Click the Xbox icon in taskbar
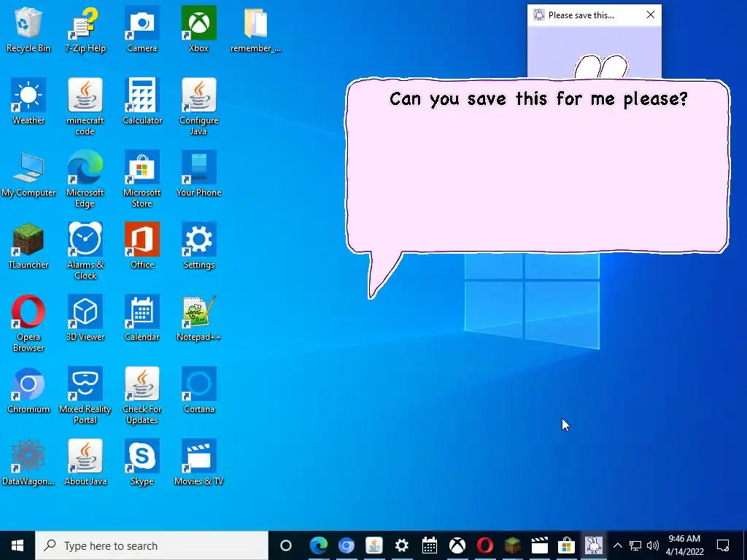The height and width of the screenshot is (560, 747). point(457,545)
